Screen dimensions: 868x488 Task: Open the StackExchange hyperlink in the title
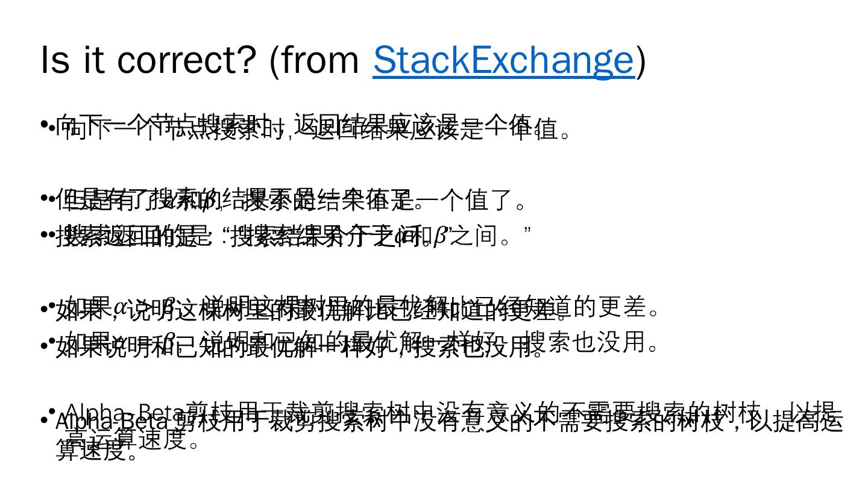tap(503, 60)
